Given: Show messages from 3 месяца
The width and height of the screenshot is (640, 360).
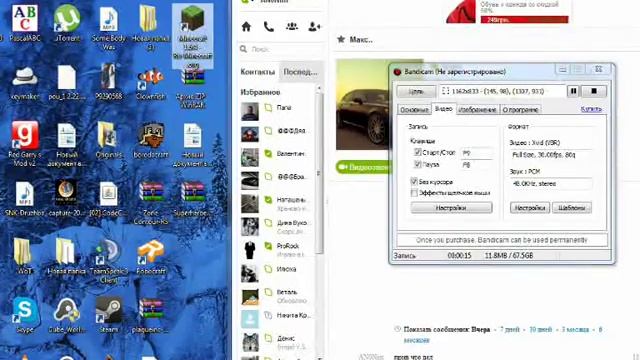Looking at the screenshot, I should (x=575, y=329).
